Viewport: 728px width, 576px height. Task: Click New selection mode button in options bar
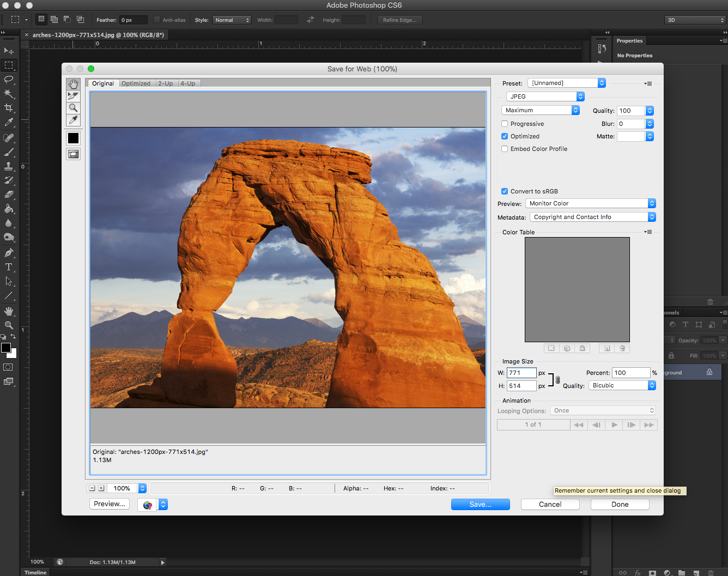coord(41,20)
